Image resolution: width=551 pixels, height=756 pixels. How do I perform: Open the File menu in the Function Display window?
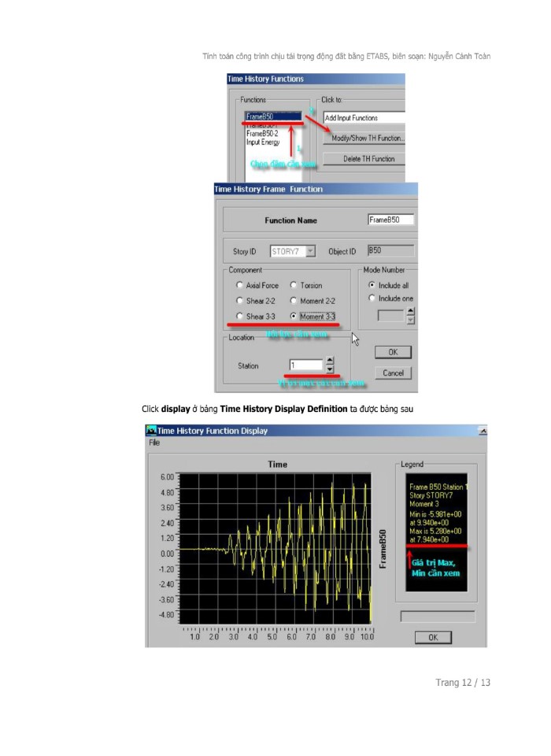point(154,443)
